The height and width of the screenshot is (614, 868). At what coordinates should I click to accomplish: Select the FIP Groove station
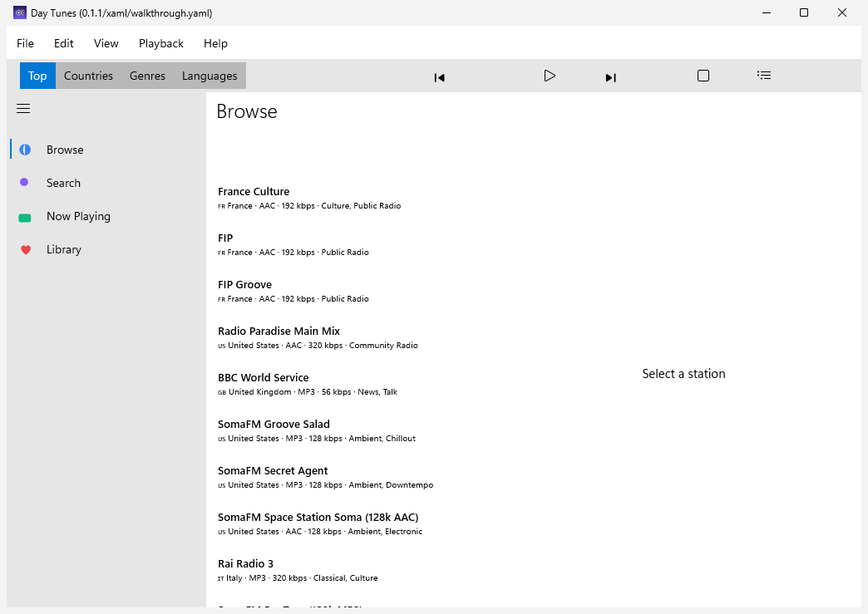244,284
